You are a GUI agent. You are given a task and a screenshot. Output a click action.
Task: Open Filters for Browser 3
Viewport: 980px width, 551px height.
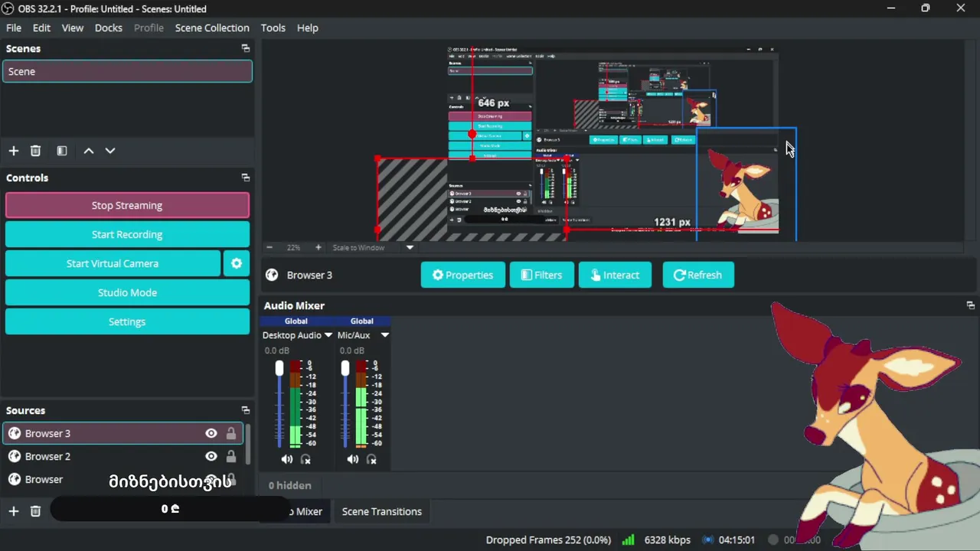(x=542, y=275)
